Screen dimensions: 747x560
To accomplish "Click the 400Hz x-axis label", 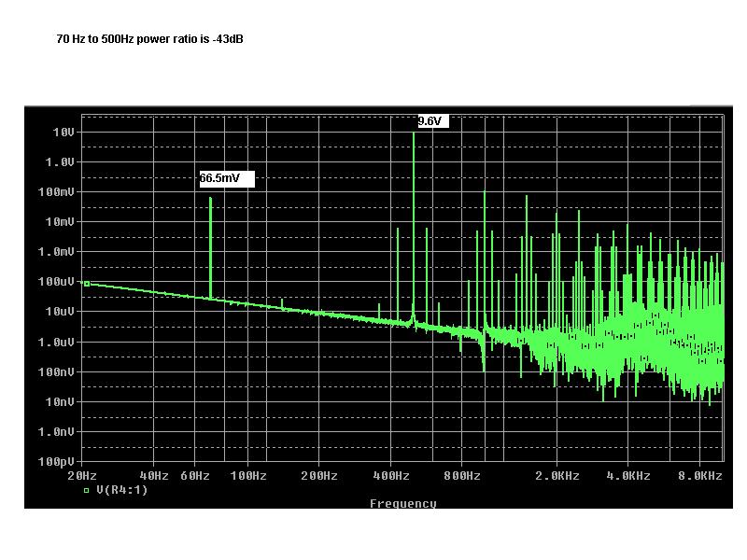I will (x=391, y=475).
